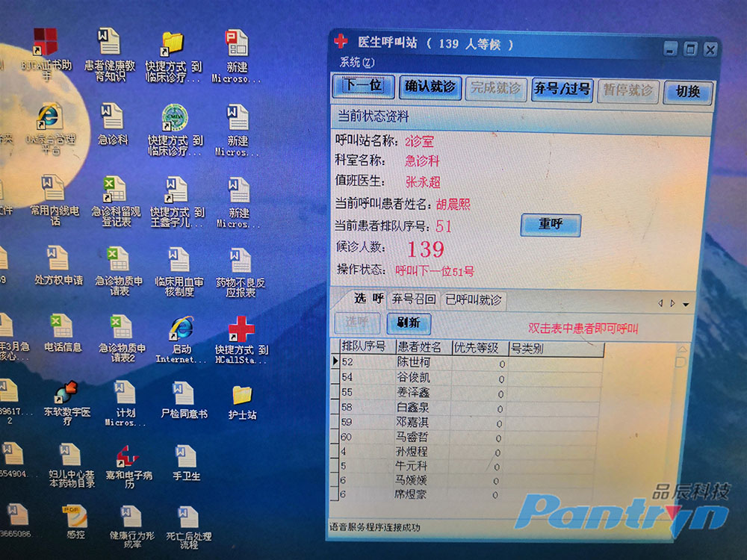Open the 手卫生 document icon
The image size is (747, 560).
pos(186,463)
